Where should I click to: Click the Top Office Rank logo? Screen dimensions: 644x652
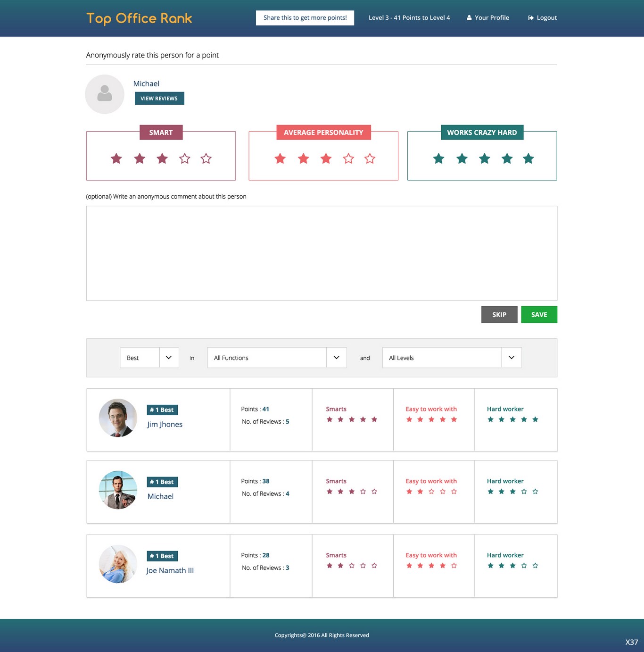[139, 18]
